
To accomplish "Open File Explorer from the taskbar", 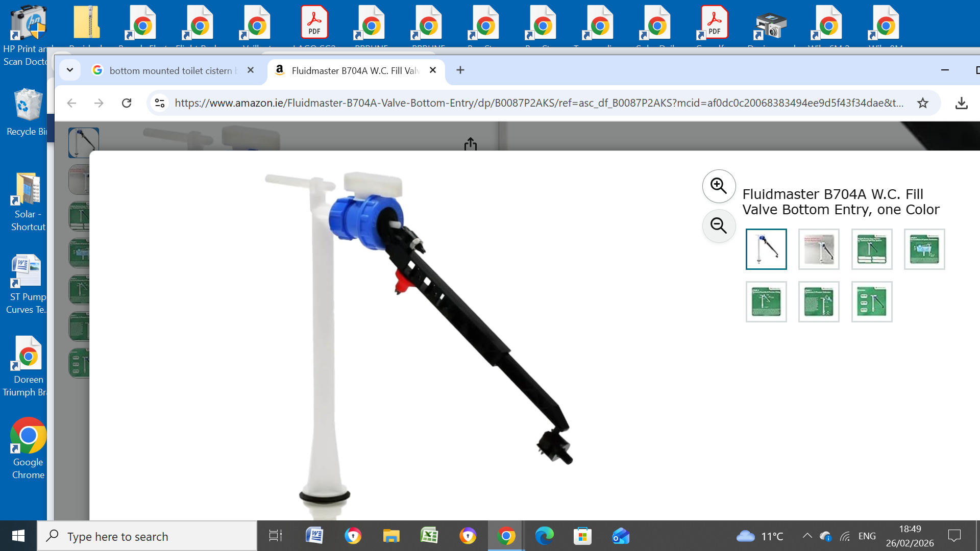I will click(391, 536).
